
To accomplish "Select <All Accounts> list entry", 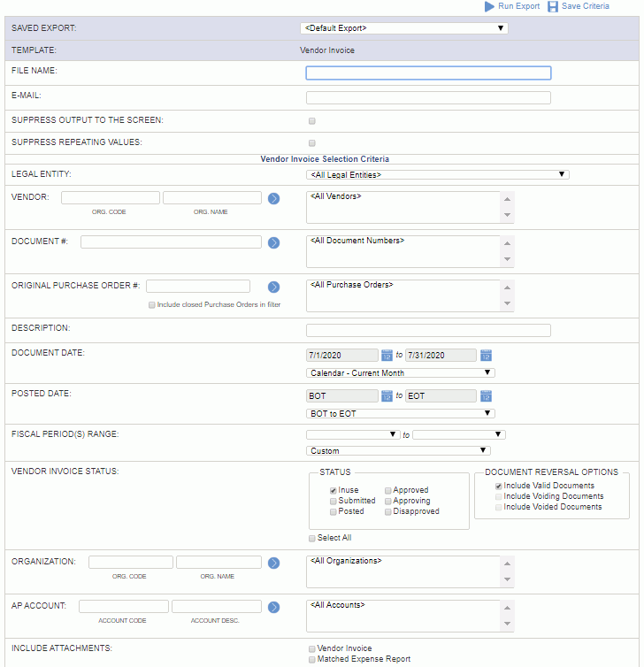I will (338, 605).
